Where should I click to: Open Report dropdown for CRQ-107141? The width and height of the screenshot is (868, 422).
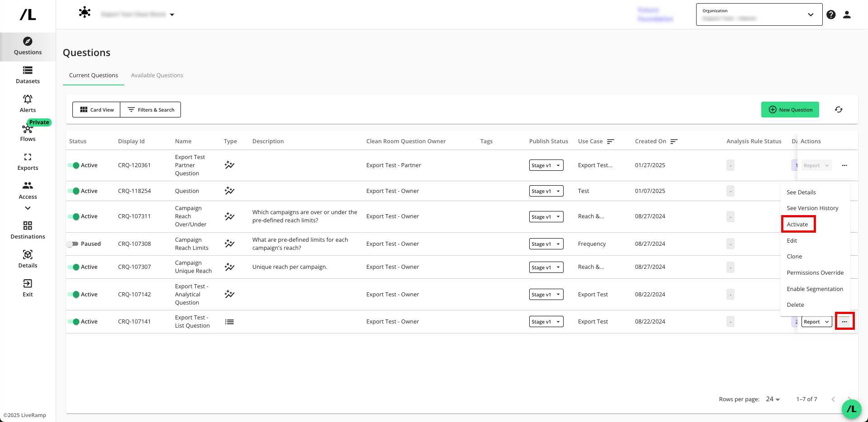point(817,322)
